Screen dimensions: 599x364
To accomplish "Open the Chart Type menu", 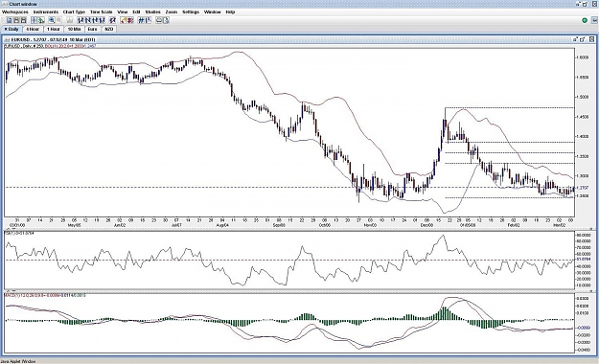I will [74, 12].
